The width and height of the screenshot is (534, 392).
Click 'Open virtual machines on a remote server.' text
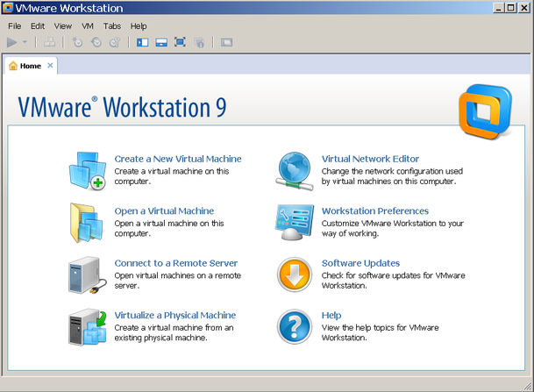[x=178, y=281]
